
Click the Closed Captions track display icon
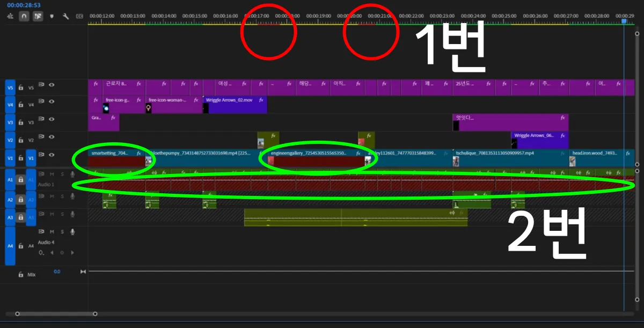[79, 16]
